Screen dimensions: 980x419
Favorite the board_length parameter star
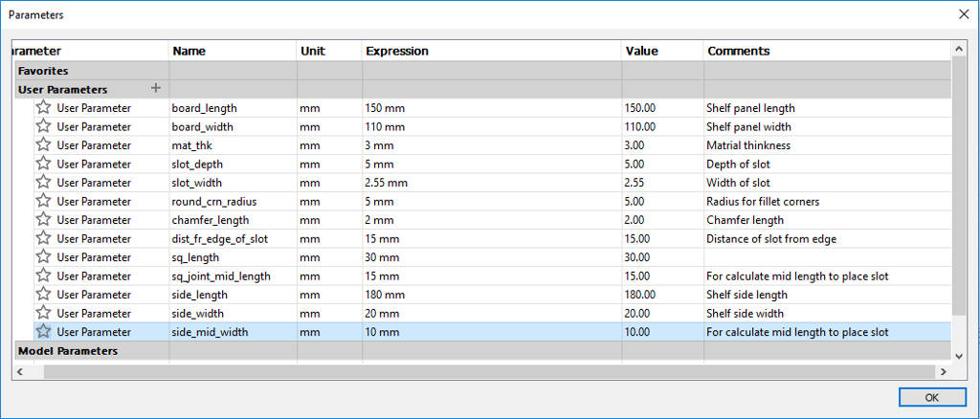tap(42, 107)
